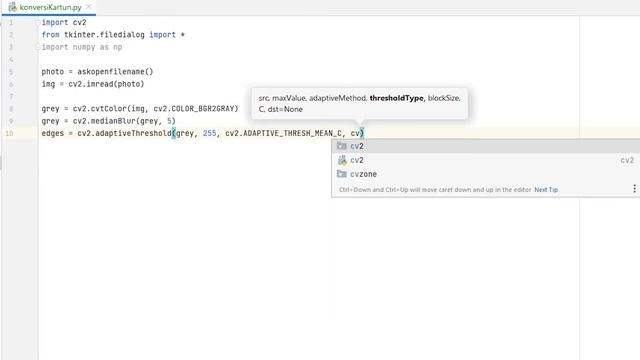Click thresholdType in the parameter hint
Screen dimensions: 640x360
point(396,98)
